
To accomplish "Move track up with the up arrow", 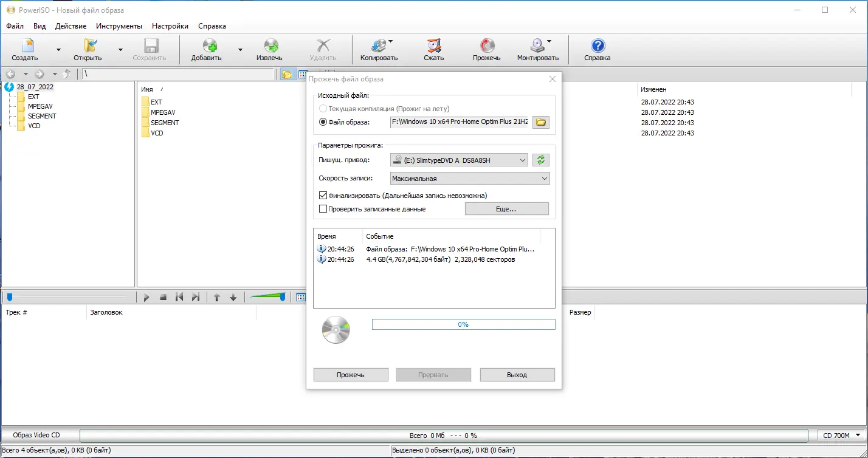I will coord(217,297).
